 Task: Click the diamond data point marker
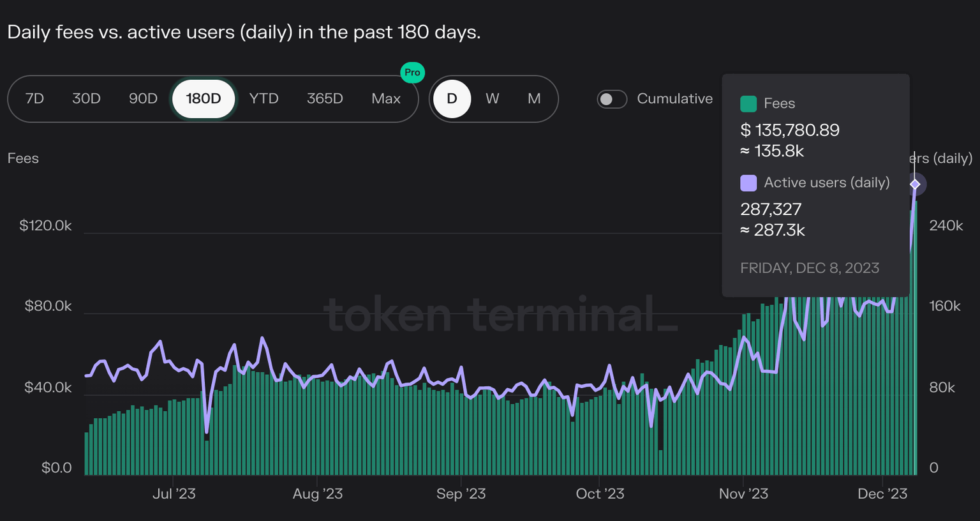[x=915, y=184]
